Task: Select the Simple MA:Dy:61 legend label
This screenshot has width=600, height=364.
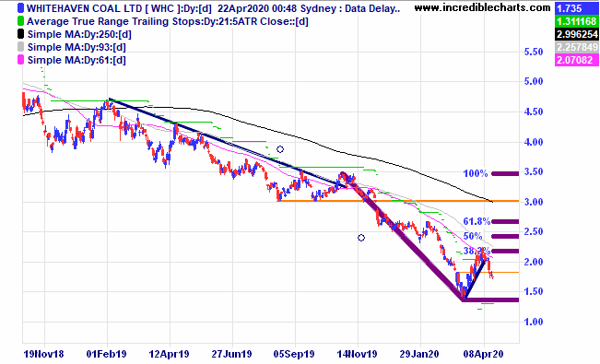Action: [76, 61]
